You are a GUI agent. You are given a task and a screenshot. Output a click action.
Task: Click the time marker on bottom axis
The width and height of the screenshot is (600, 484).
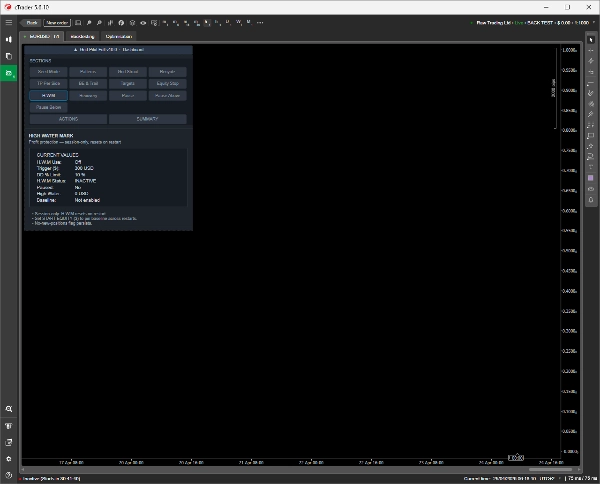[516, 458]
